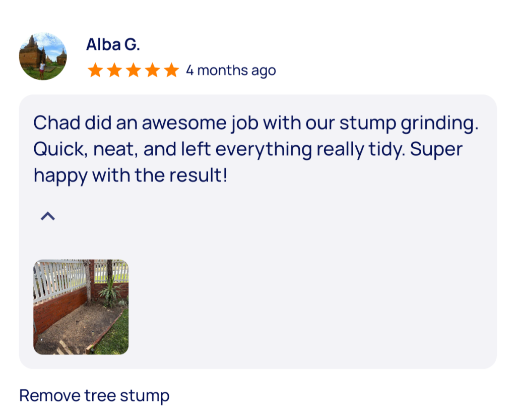Click the green plant in the photo
The width and height of the screenshot is (516, 420).
tap(110, 291)
